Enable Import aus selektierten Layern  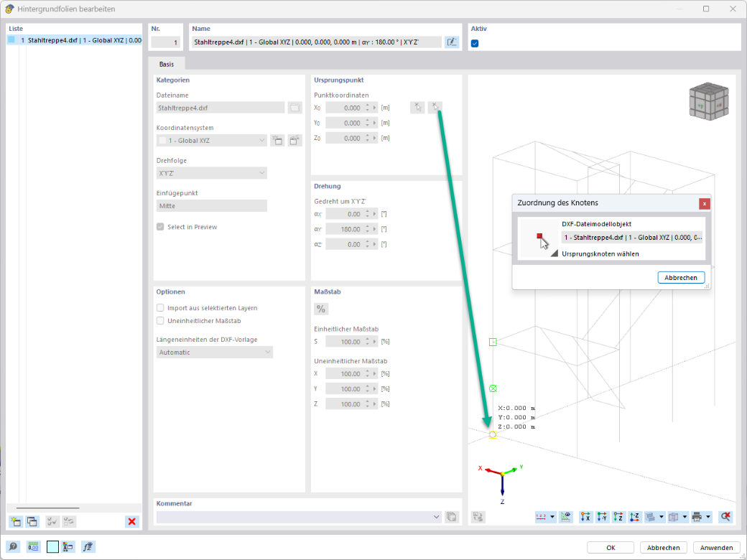pyautogui.click(x=161, y=308)
